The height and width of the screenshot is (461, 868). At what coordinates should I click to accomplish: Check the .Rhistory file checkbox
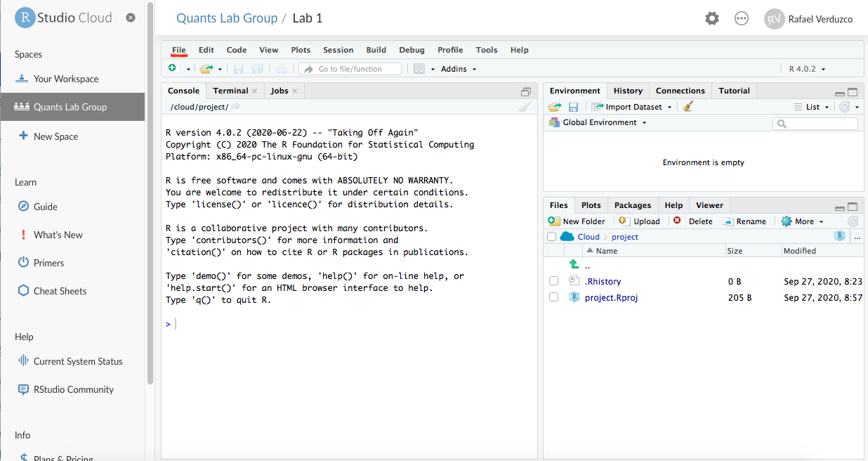tap(553, 281)
